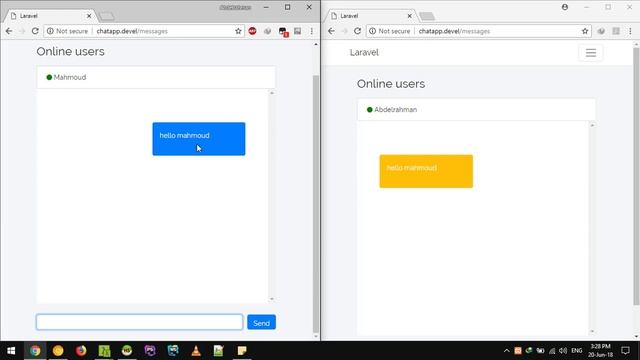The image size is (640, 360).
Task: Click the Laravel brand link in right window
Action: [x=364, y=53]
